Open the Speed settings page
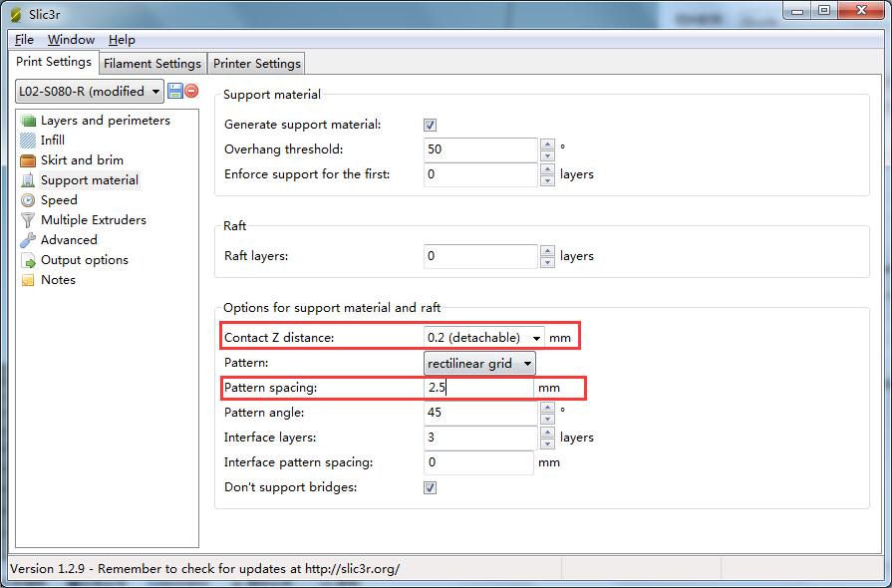 click(59, 200)
